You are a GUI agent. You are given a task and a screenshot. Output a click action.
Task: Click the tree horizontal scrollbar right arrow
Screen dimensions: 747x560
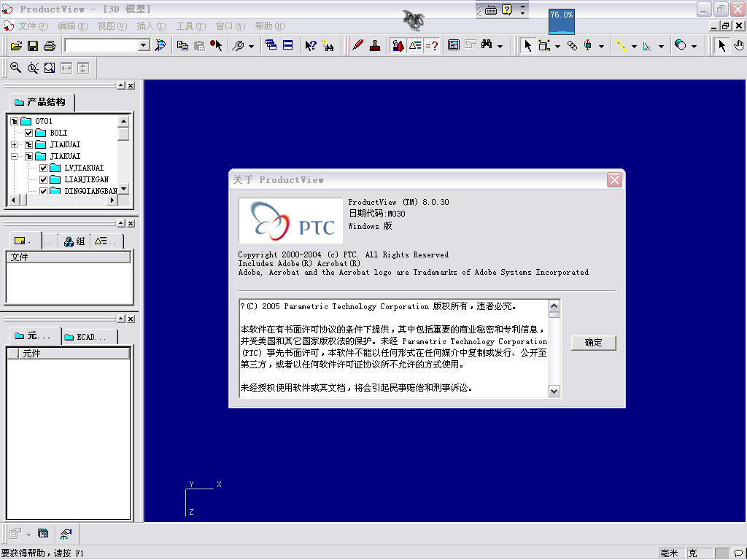(x=112, y=201)
